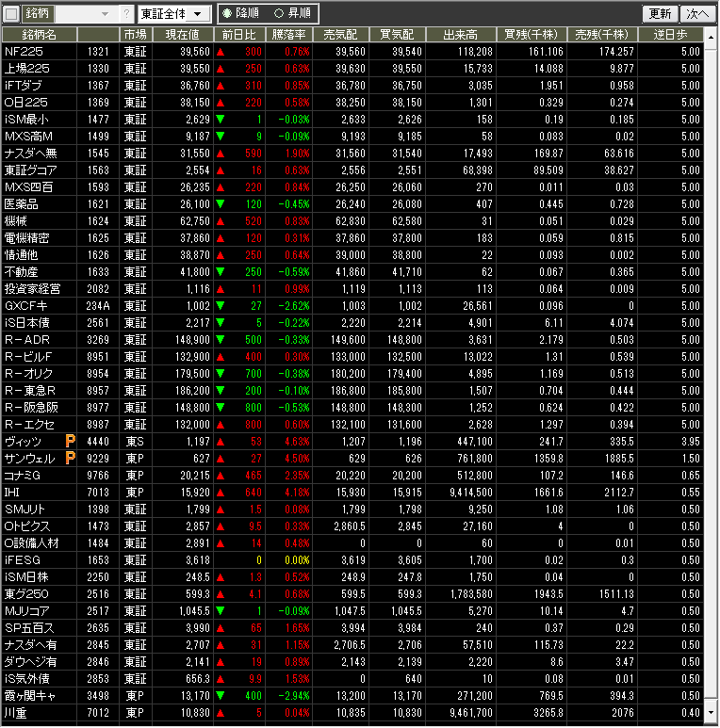Click the green down arrow in 霞ヶ関キャ row
The image size is (720, 728).
click(221, 695)
